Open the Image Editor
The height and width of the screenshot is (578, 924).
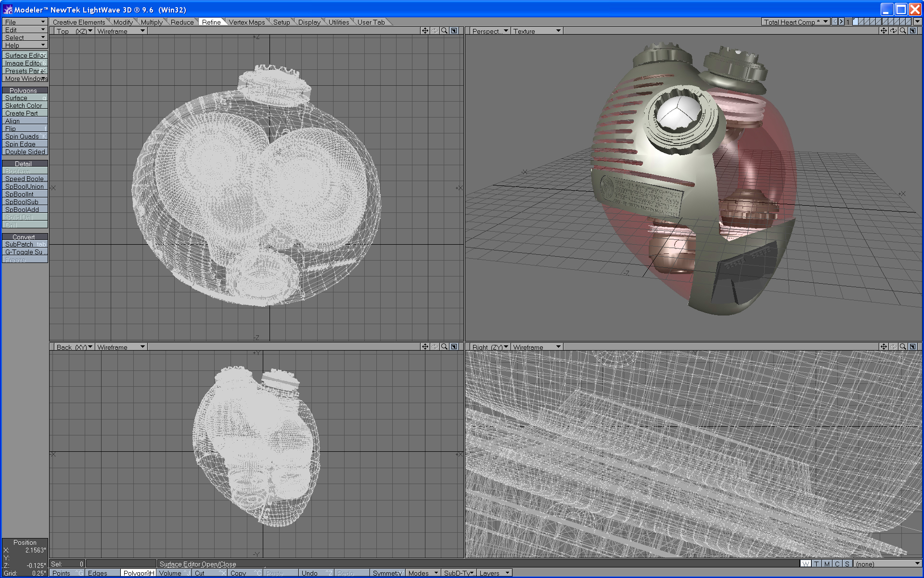[x=25, y=63]
